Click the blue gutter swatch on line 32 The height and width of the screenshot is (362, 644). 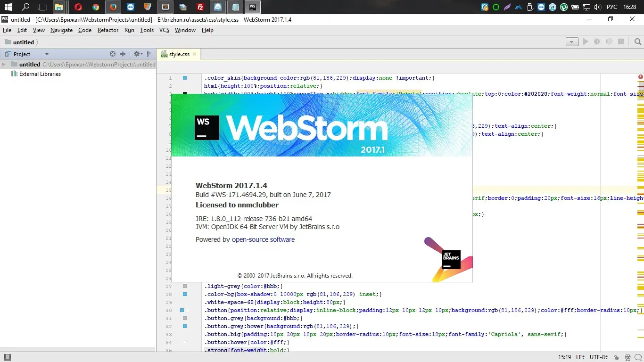185,326
